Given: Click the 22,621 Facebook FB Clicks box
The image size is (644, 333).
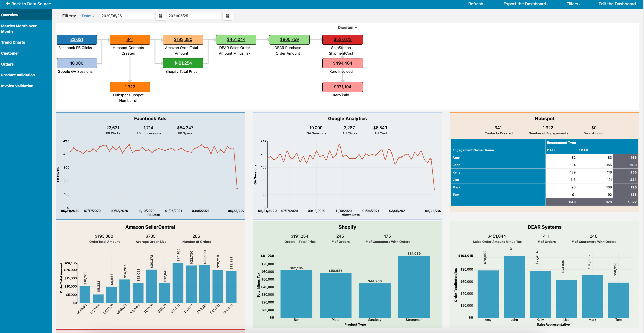Looking at the screenshot, I should (x=77, y=39).
